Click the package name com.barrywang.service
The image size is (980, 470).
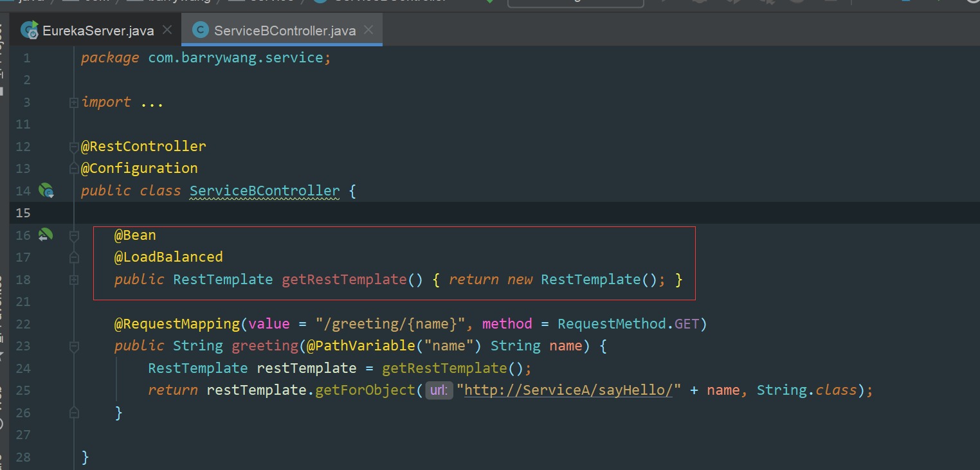click(x=235, y=57)
